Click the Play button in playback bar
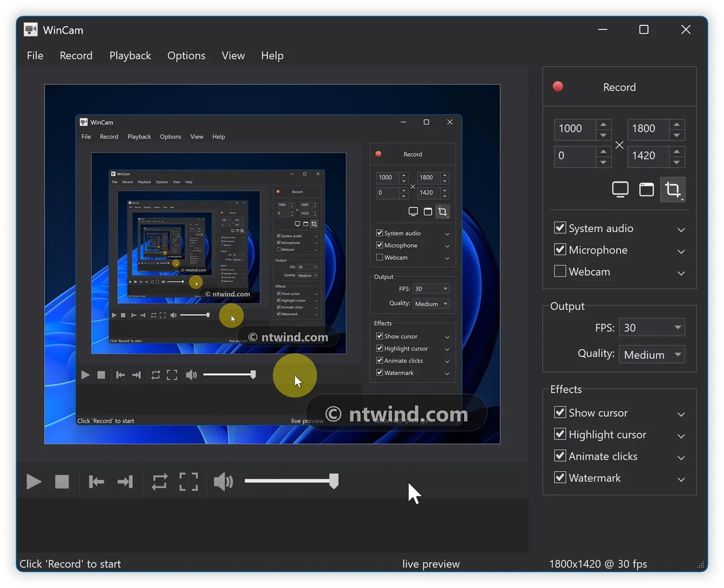Viewport: 724px width, 588px height. 34,481
